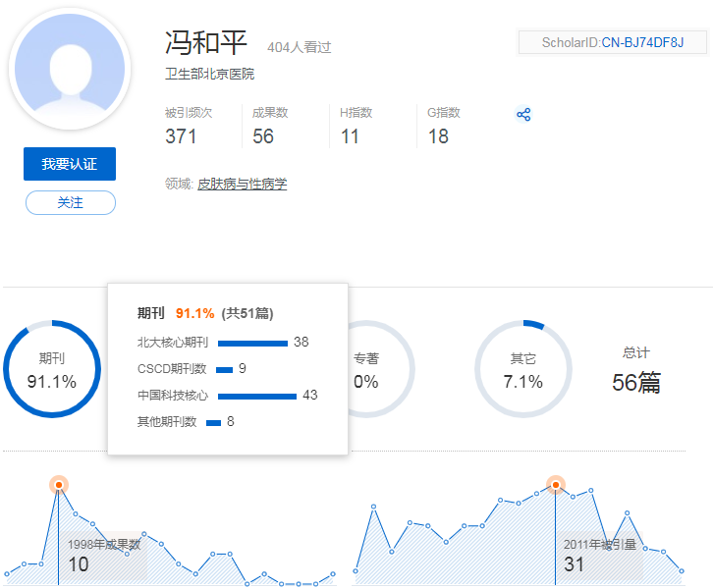Click the 被引频次 371 statistic
The width and height of the screenshot is (713, 588).
tap(189, 127)
